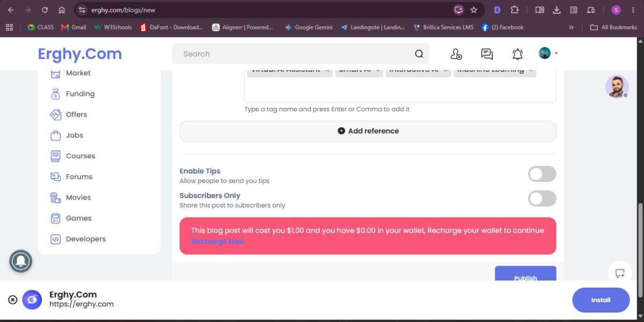Remove the Machine Learning tag

[x=531, y=71]
